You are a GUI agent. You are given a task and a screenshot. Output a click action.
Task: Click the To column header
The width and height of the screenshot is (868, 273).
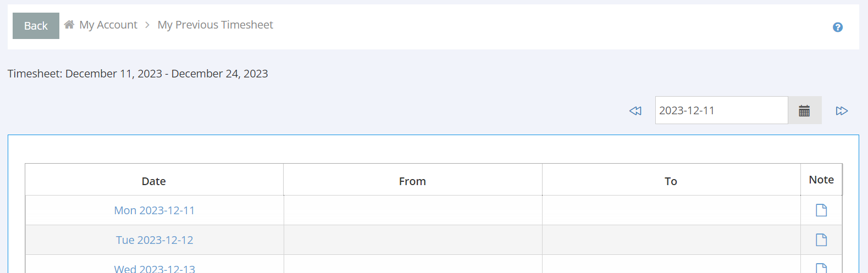pos(671,181)
